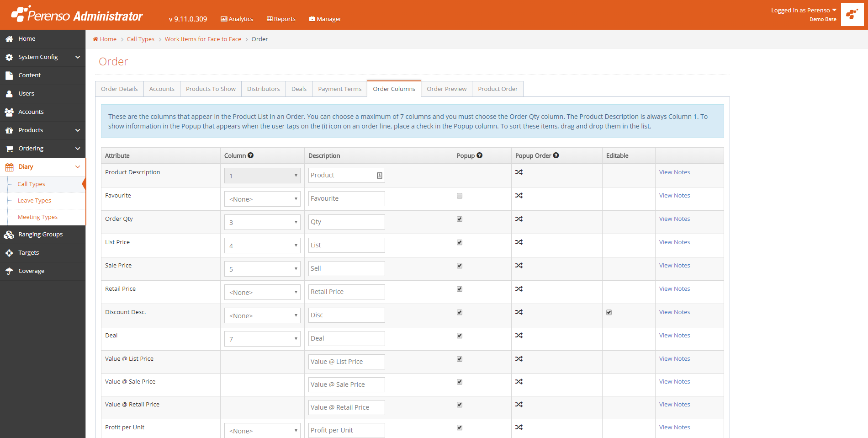Click the Targets crosshair icon
868x438 pixels.
coord(9,253)
